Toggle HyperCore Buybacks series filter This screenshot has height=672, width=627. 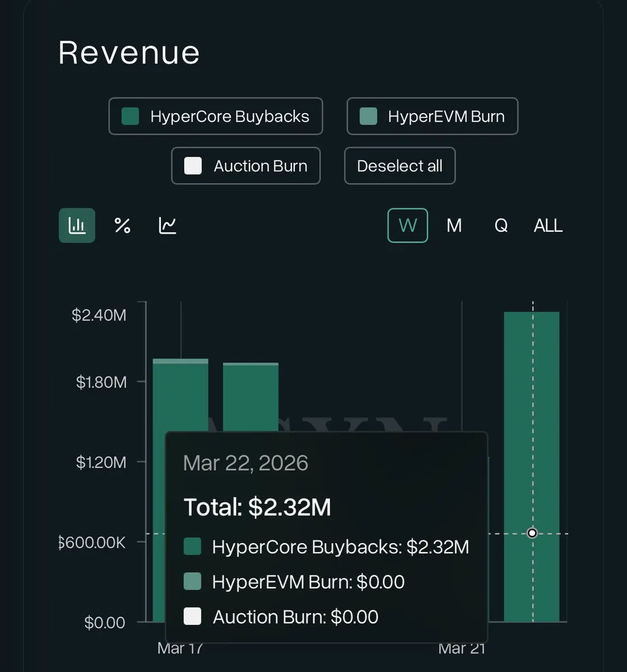[216, 116]
